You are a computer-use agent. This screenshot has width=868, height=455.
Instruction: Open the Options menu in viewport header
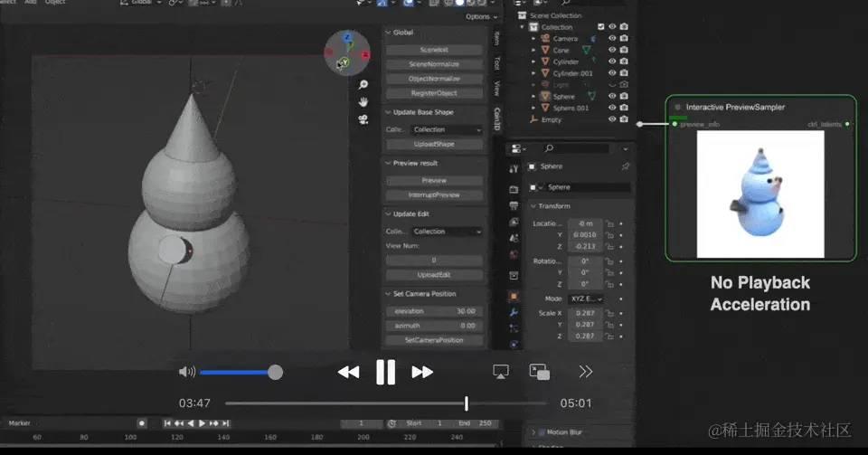pos(481,16)
